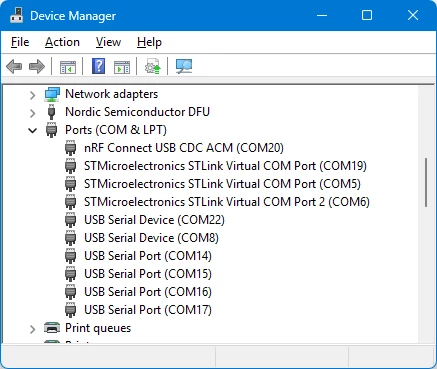Image resolution: width=437 pixels, height=369 pixels.
Task: Select the Print queues label
Action: coord(98,328)
